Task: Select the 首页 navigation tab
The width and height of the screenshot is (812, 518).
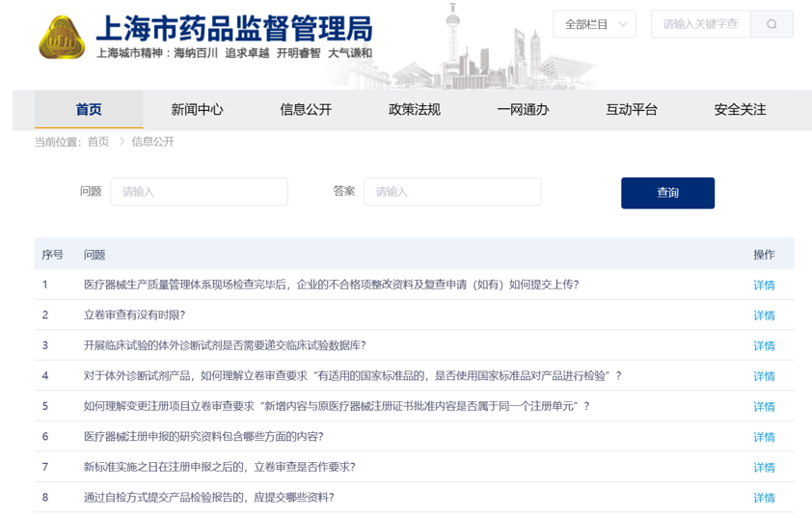Action: click(89, 110)
